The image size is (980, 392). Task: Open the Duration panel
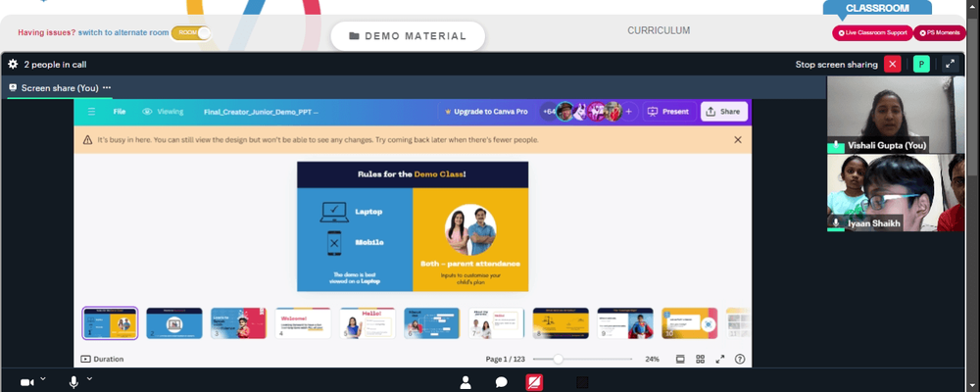click(x=103, y=359)
